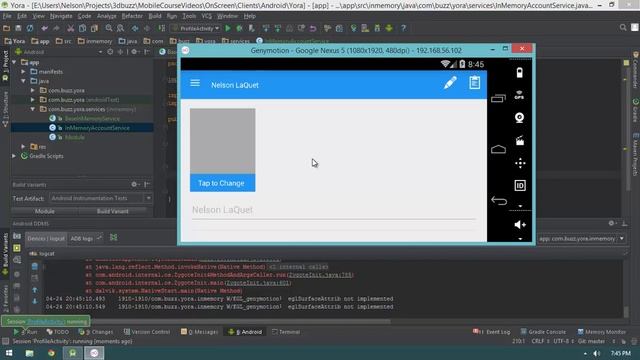The width and height of the screenshot is (640, 360).
Task: Open the app process filter dropdown in DDMS
Action: tap(582, 238)
